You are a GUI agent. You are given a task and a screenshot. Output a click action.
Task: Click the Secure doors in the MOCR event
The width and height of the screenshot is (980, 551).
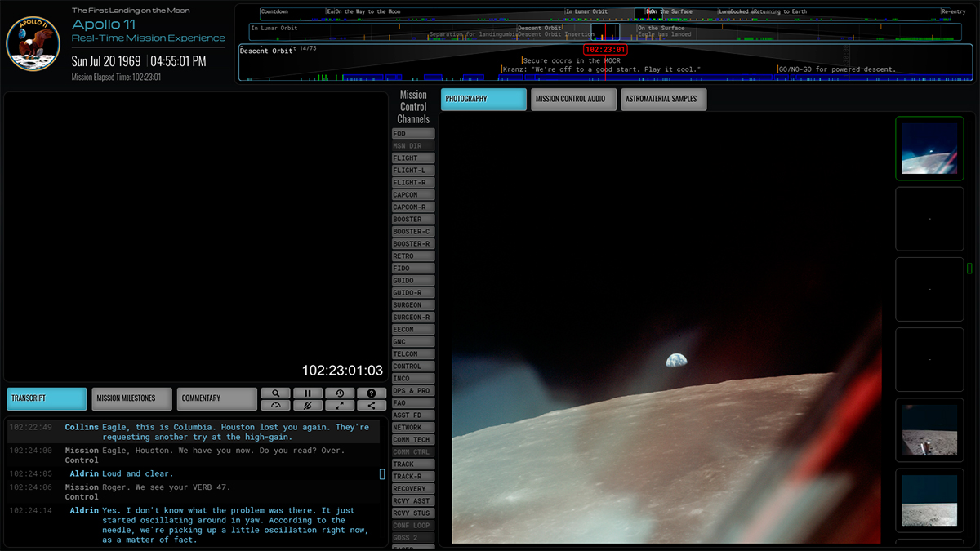pyautogui.click(x=572, y=60)
